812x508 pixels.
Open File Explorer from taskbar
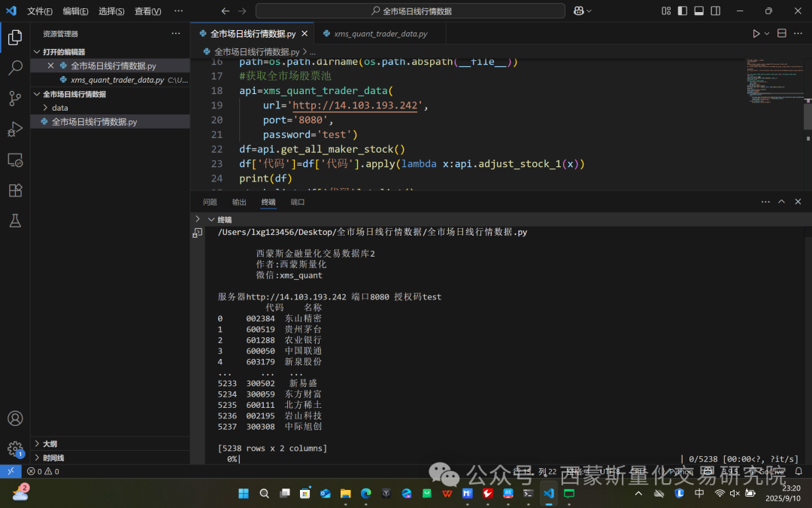345,493
